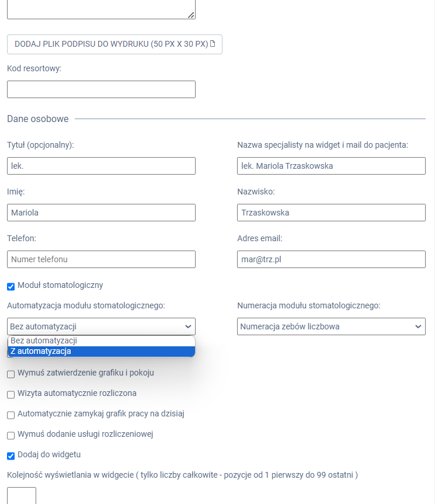This screenshot has height=504, width=435.
Task: Collapse the automation module dropdown arrow
Action: coord(187,326)
